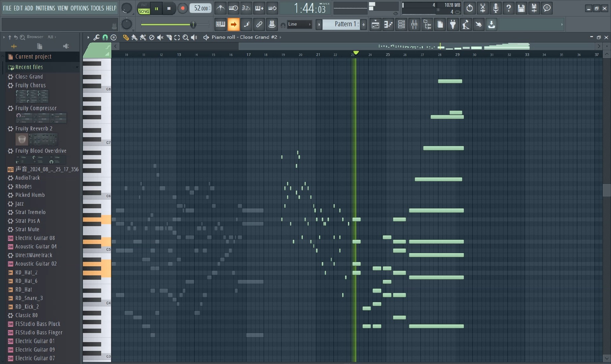Open the OPTIONS menu

(80, 8)
